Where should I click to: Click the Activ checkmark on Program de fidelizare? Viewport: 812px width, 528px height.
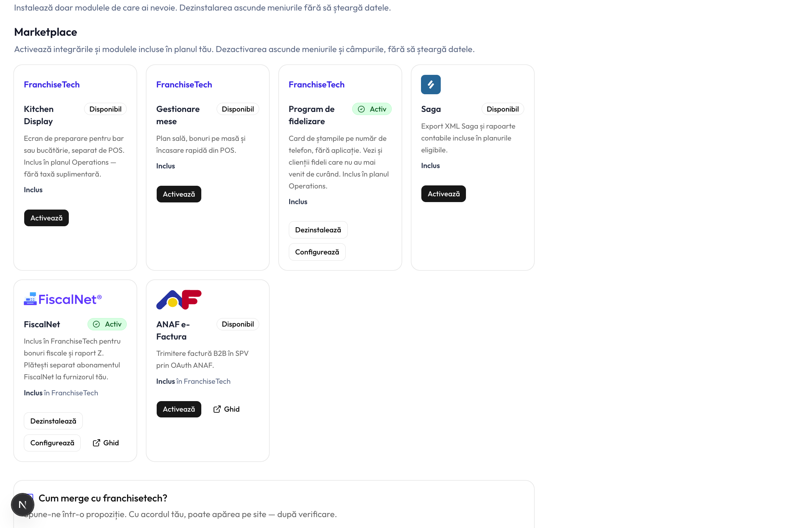click(361, 109)
